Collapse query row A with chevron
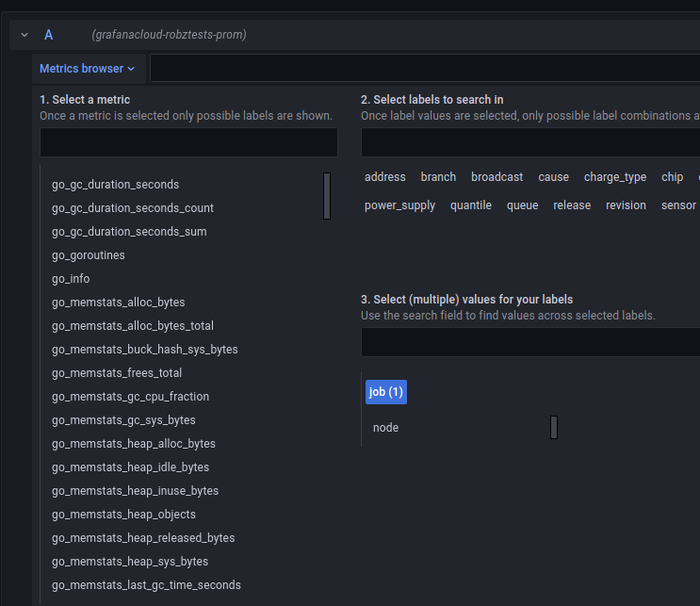The height and width of the screenshot is (606, 700). (x=24, y=35)
